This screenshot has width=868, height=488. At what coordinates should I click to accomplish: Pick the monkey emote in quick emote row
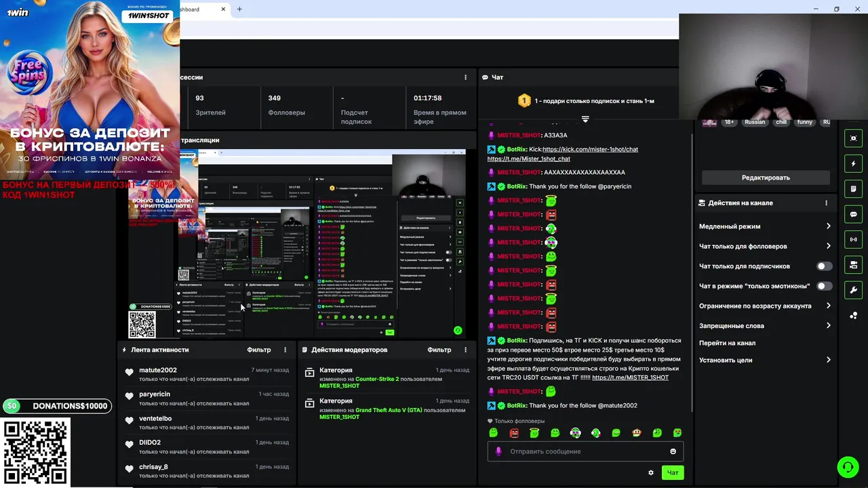(636, 432)
